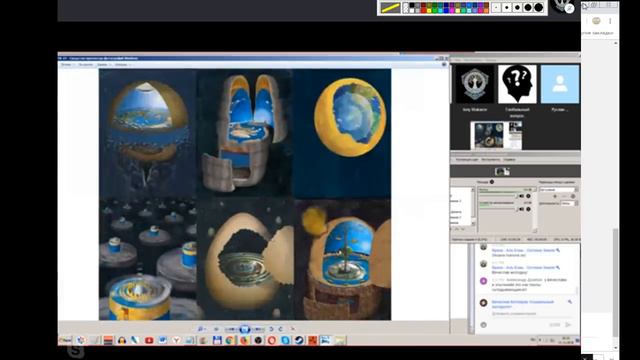
Task: Open settings gear of second mixer channel
Action: coord(528,209)
